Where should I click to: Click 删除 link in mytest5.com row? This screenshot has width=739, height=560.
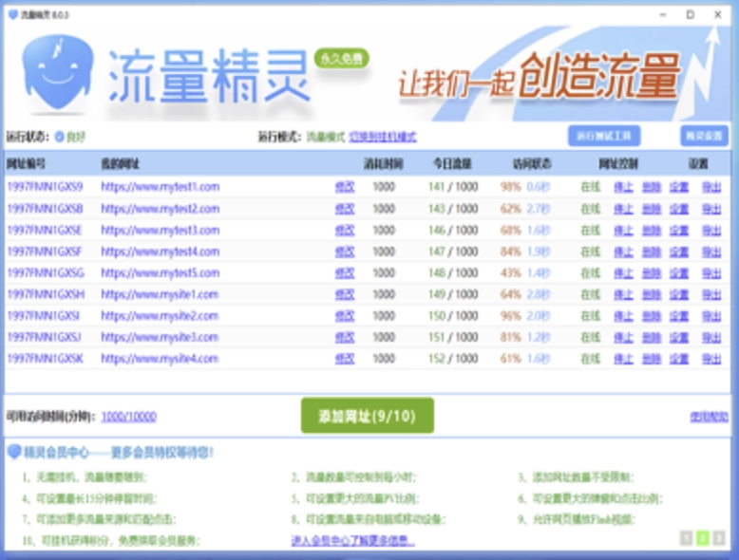(652, 273)
